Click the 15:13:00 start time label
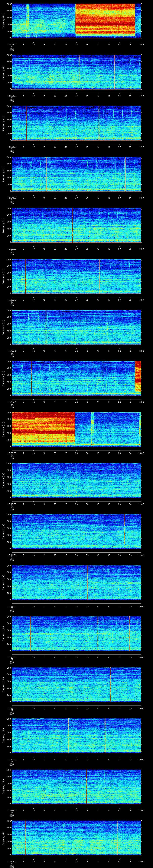The width and height of the screenshot is (153, 868). 12,657
